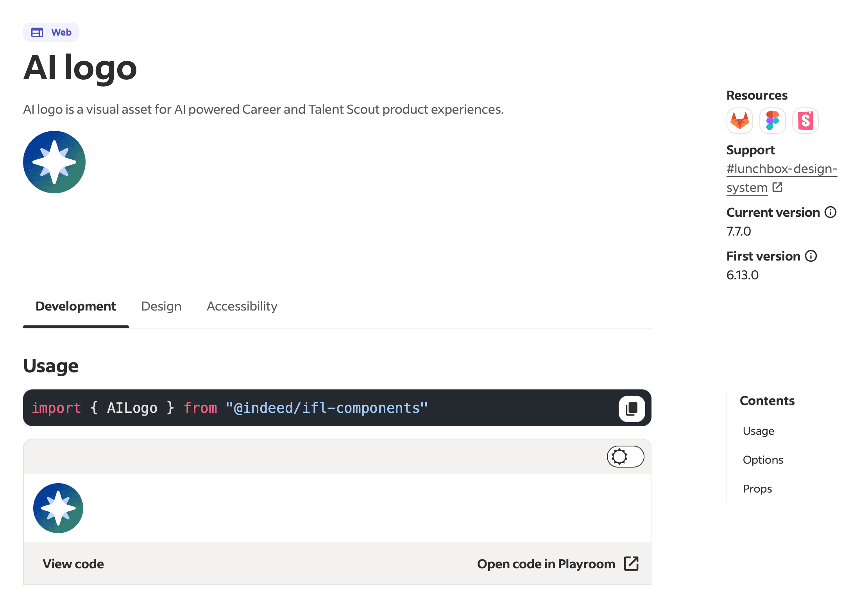This screenshot has height=598, width=868.
Task: Toggle the light/dark theme switch
Action: 625,456
